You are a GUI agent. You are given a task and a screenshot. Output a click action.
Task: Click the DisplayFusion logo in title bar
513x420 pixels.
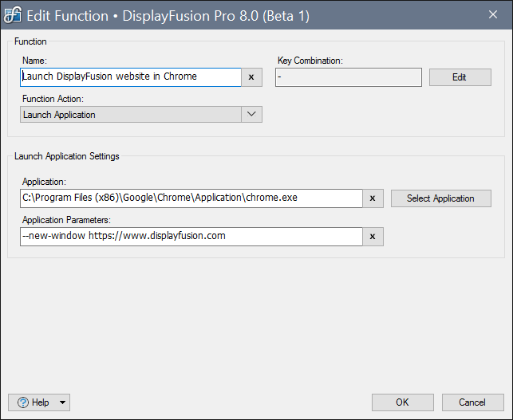[x=13, y=15]
